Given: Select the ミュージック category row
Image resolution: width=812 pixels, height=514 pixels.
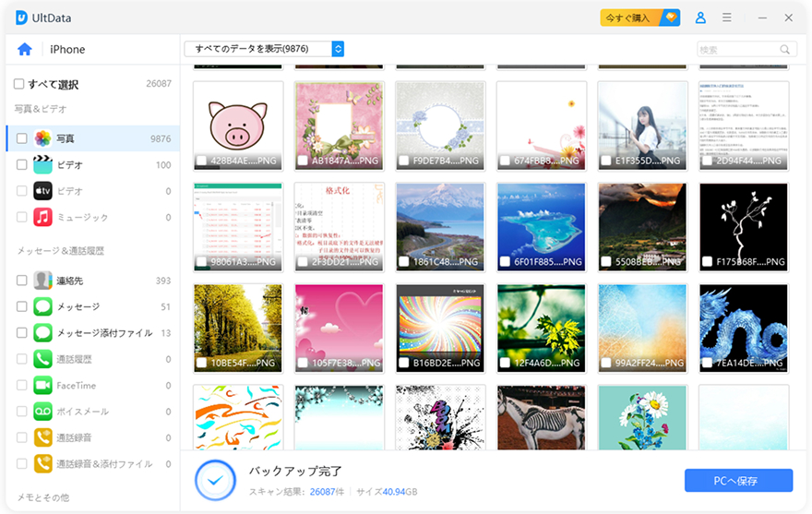Looking at the screenshot, I should 93,217.
